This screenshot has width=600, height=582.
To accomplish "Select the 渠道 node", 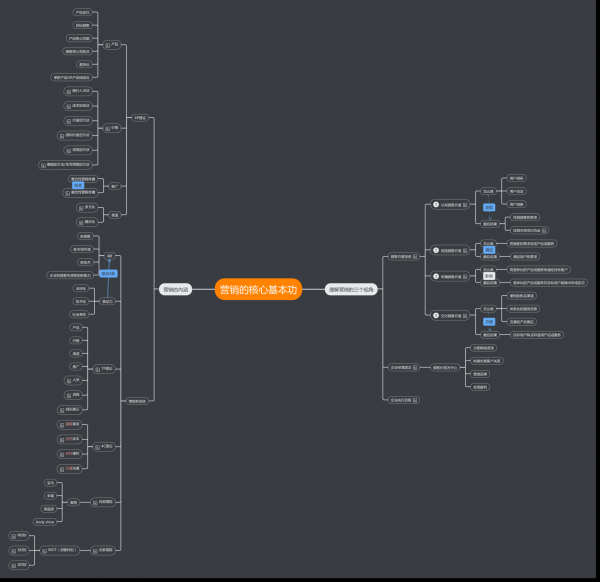I will (114, 214).
